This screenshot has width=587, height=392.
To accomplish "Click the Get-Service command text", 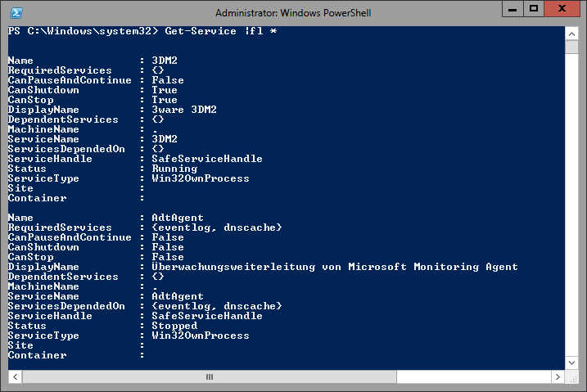I will pos(201,31).
